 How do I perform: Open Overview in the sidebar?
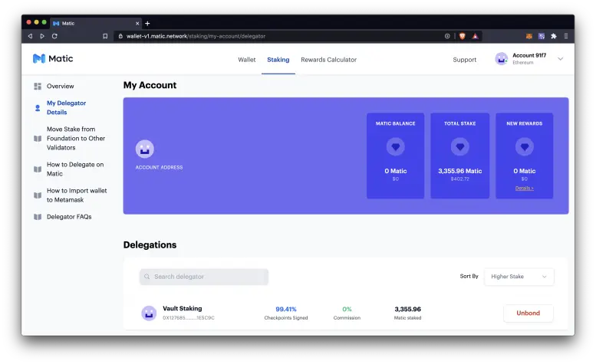point(61,86)
